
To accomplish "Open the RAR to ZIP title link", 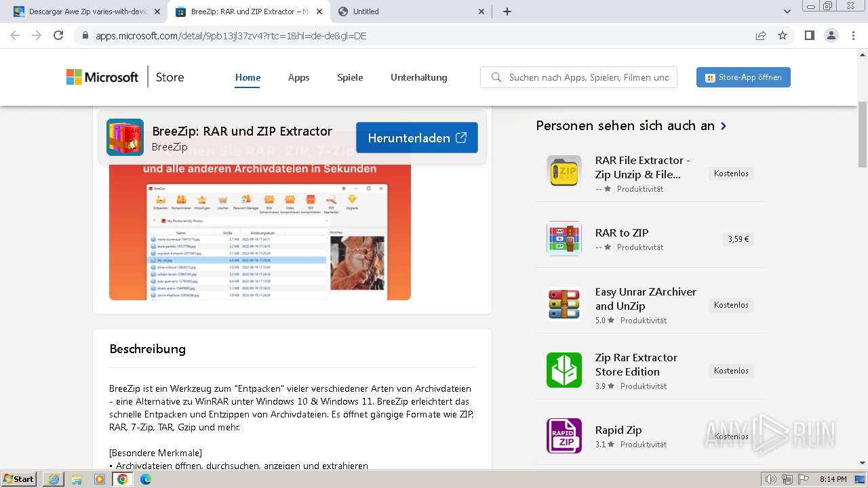I will click(x=622, y=232).
